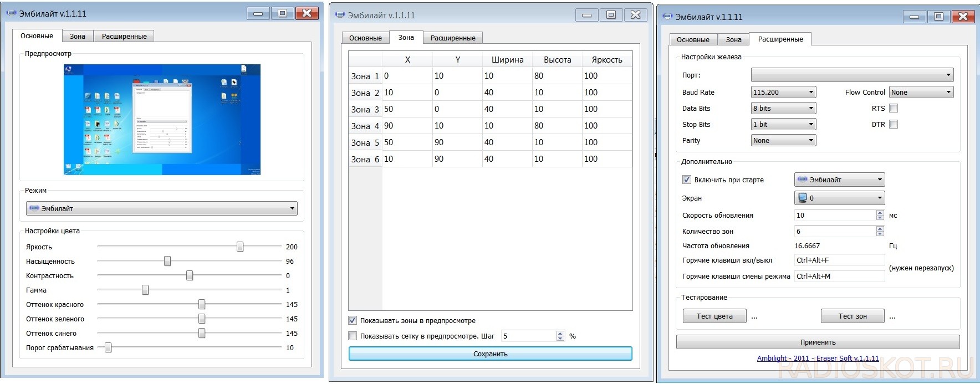Decrease Количество зон with the down arrow
The image size is (980, 384).
[x=880, y=234]
